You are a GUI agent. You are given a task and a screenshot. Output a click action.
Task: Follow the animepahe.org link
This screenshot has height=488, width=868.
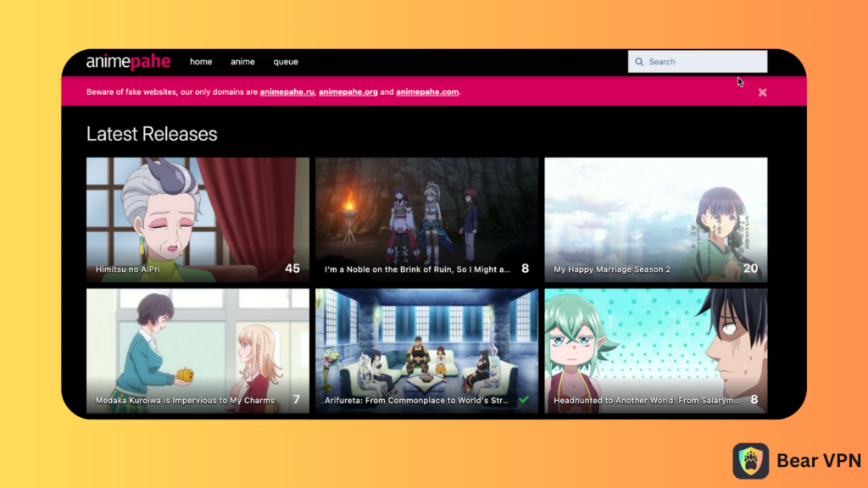click(x=348, y=91)
